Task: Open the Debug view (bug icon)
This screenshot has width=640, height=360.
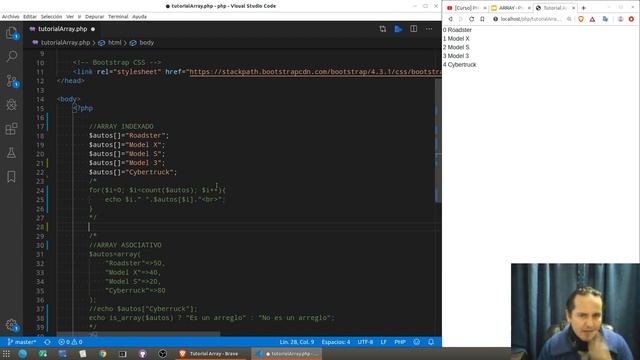Action: pos(11,104)
